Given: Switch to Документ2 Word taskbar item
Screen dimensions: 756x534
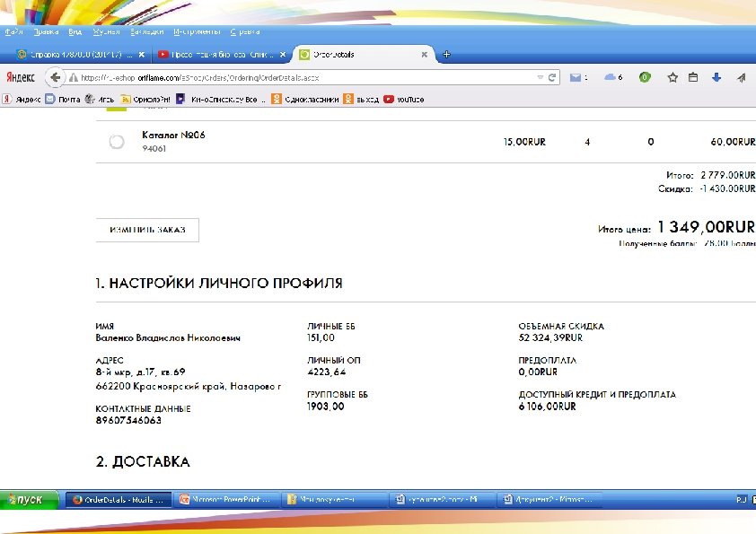Looking at the screenshot, I should coord(549,500).
